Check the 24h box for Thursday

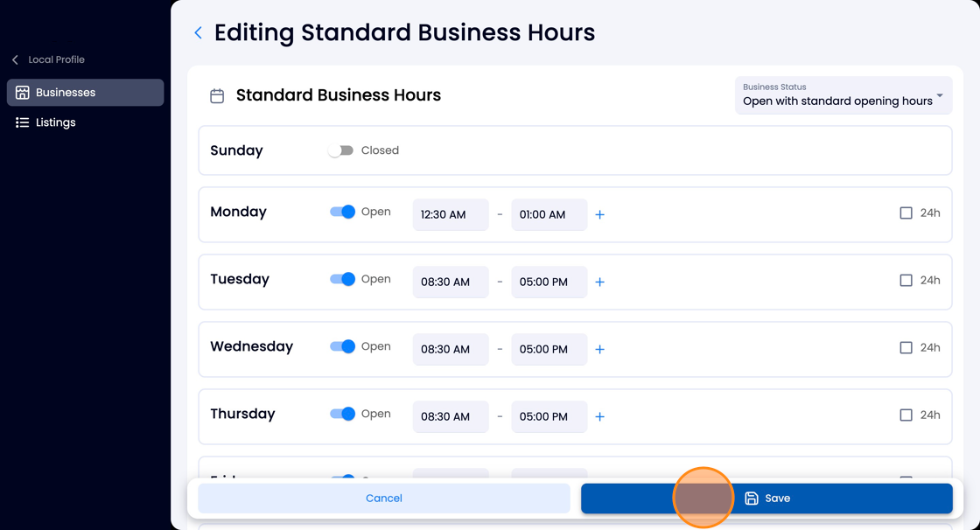click(x=906, y=415)
